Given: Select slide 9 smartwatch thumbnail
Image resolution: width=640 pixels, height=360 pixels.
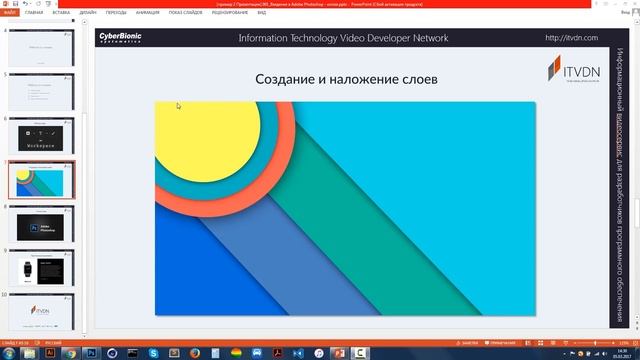Looking at the screenshot, I should [41, 268].
